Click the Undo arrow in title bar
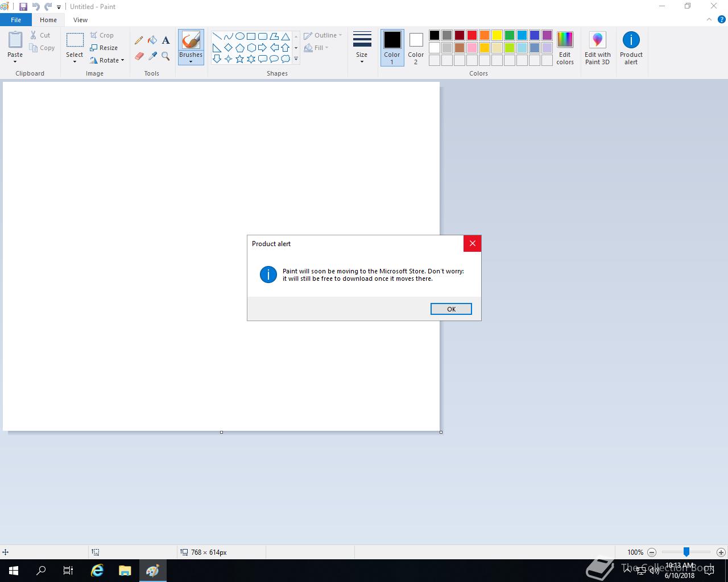The image size is (728, 582). pos(36,7)
